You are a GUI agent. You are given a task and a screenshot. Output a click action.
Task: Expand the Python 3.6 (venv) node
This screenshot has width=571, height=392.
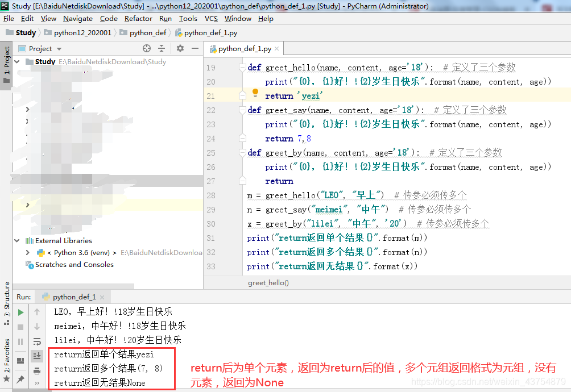pyautogui.click(x=28, y=253)
